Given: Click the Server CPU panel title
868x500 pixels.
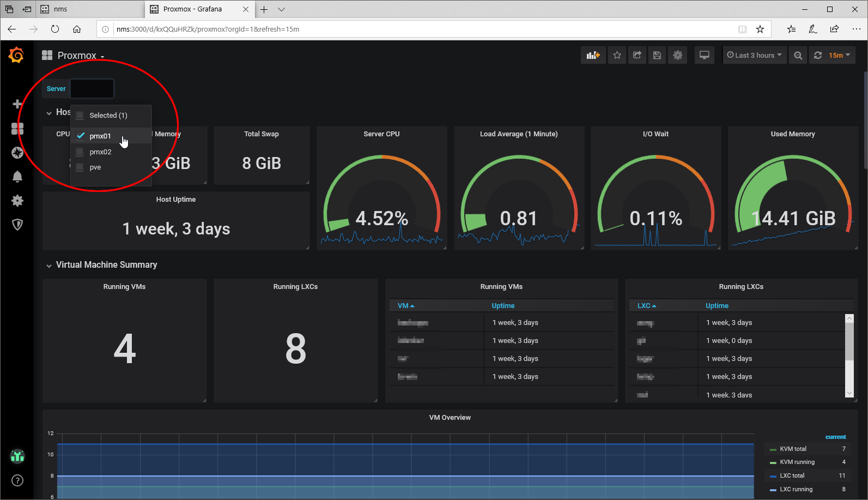Looking at the screenshot, I should pos(381,134).
